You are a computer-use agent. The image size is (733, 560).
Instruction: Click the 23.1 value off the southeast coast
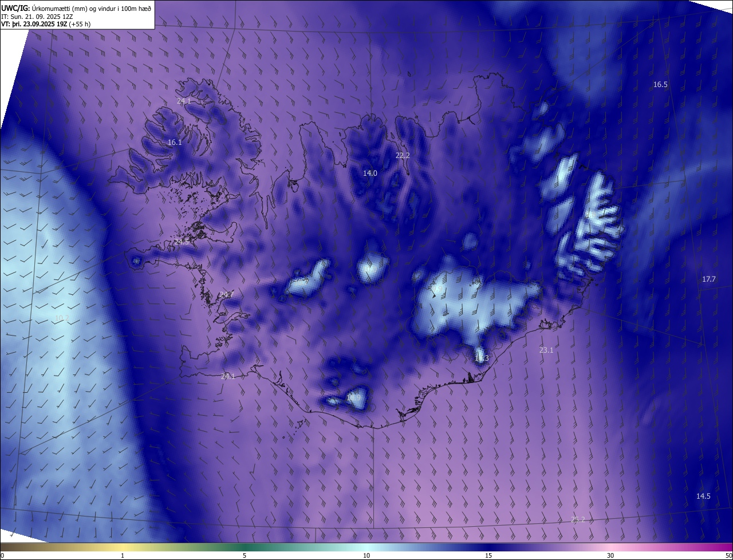click(x=546, y=350)
